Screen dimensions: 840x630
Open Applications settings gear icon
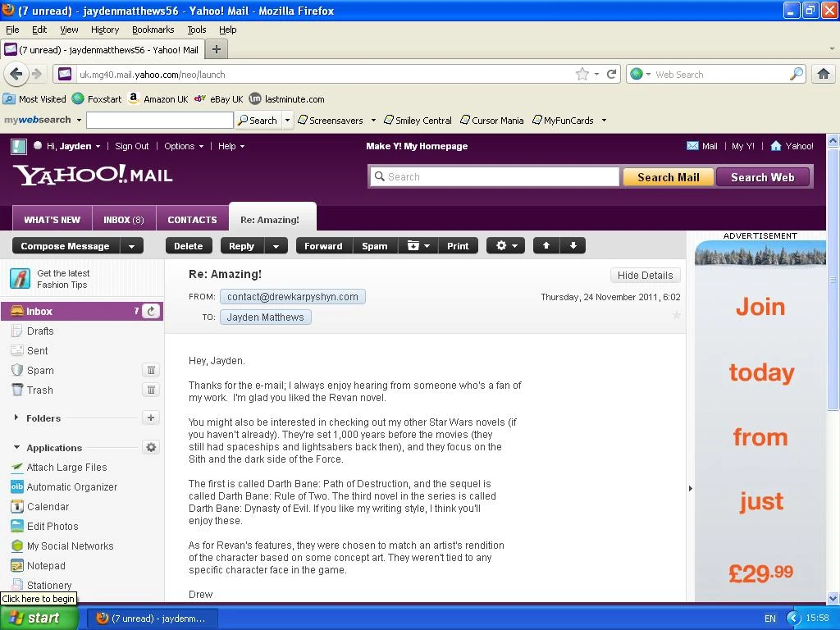tap(151, 447)
